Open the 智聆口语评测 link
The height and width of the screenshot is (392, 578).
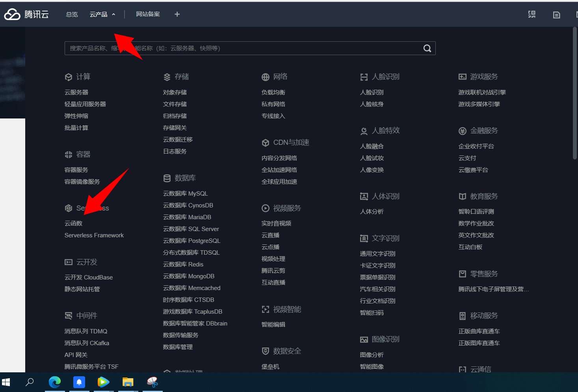[476, 212]
